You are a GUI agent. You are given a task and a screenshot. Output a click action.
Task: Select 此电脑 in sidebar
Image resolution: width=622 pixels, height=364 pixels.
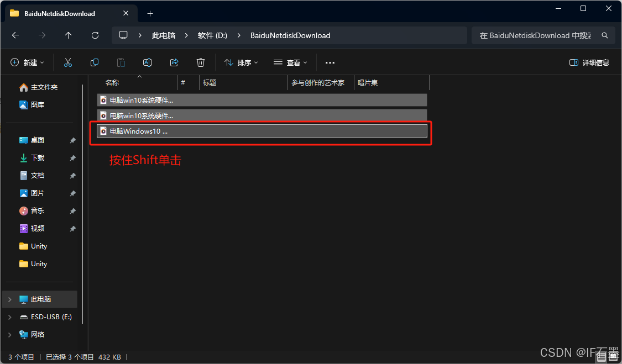40,299
